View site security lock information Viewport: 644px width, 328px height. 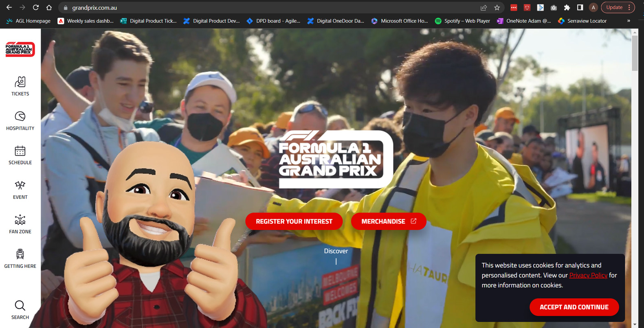(66, 8)
